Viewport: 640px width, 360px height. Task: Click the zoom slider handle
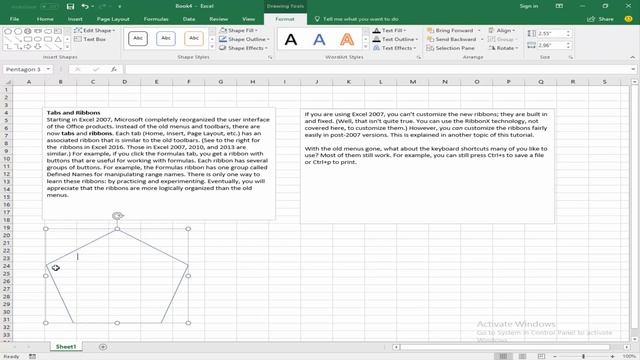click(583, 356)
